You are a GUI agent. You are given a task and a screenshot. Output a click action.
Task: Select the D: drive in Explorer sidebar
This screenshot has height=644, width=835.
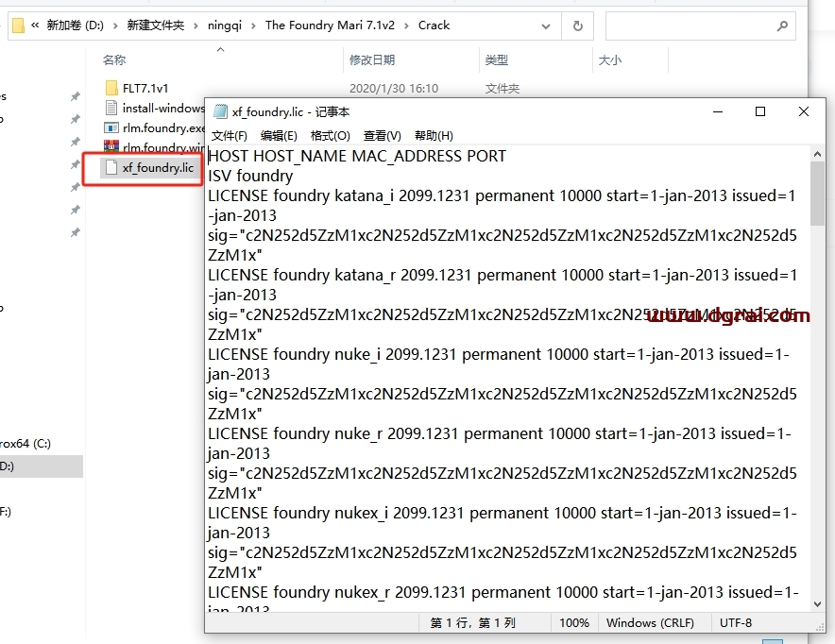click(41, 466)
